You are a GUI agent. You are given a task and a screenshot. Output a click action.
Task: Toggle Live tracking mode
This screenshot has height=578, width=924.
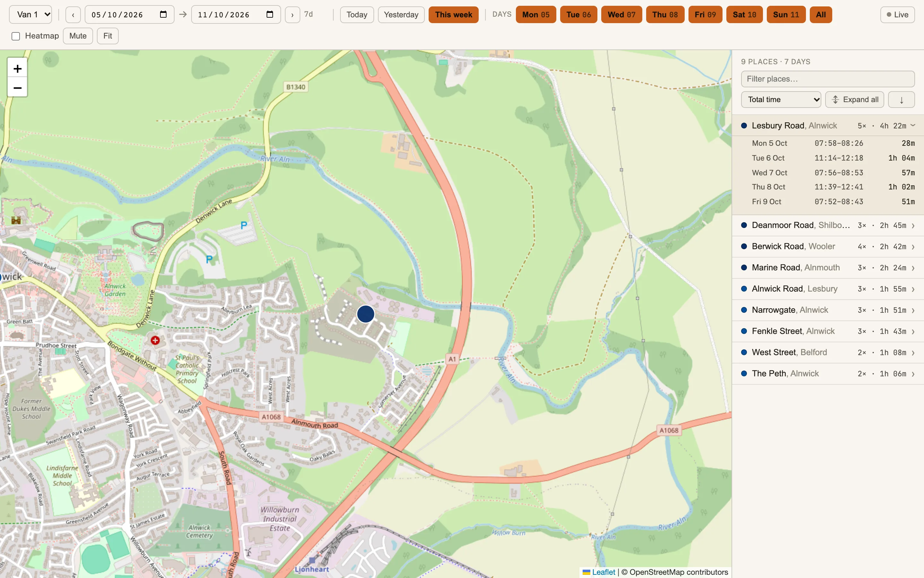(x=897, y=15)
